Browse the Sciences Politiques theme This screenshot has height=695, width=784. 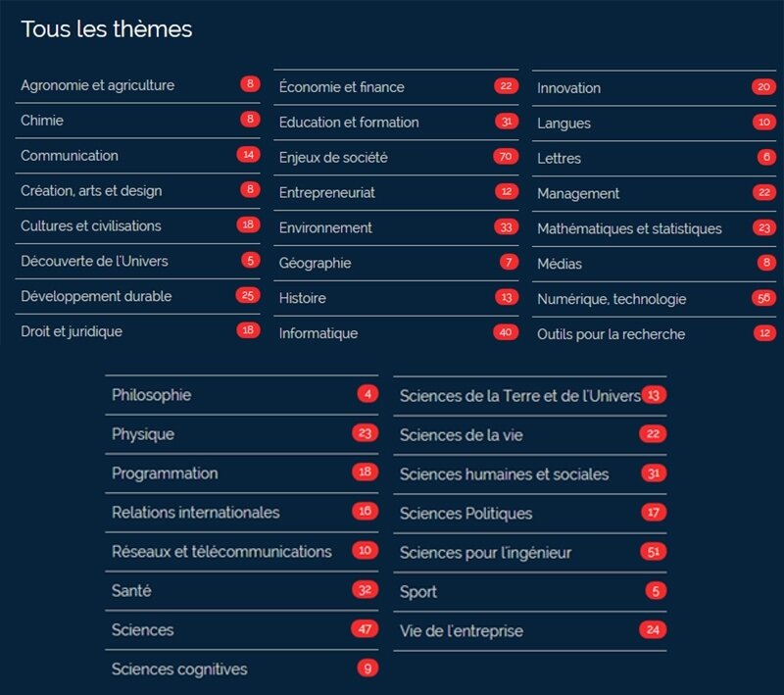pos(465,513)
